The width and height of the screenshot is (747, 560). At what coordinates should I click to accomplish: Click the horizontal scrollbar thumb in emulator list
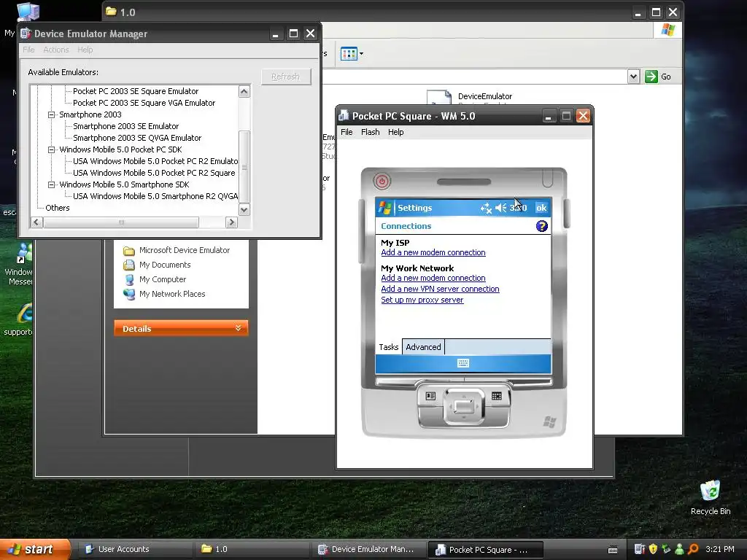tap(122, 222)
